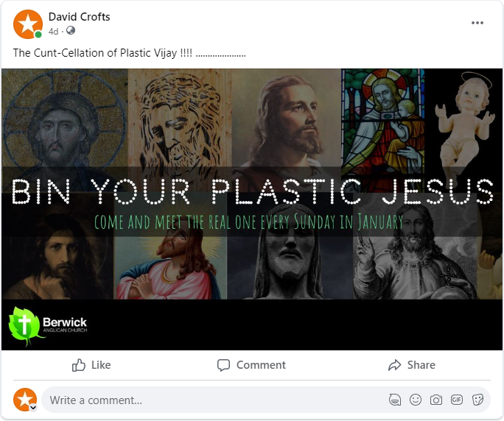The image size is (504, 421).
Task: Click the comment author avatar beside input
Action: 24,399
